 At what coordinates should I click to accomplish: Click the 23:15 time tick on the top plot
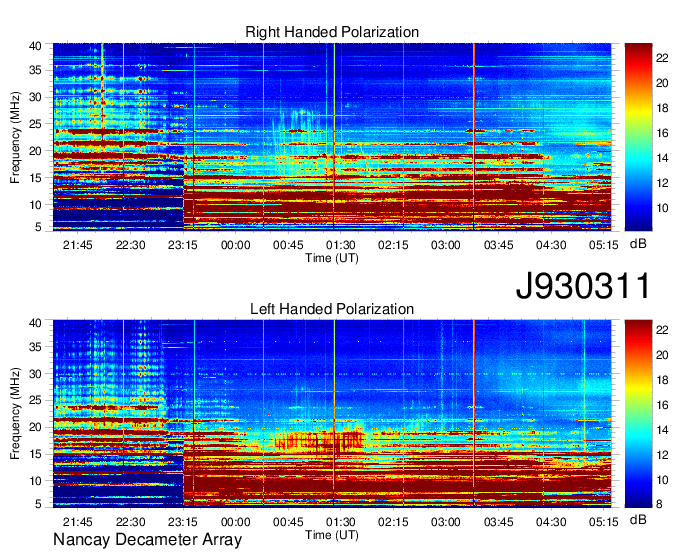[183, 245]
